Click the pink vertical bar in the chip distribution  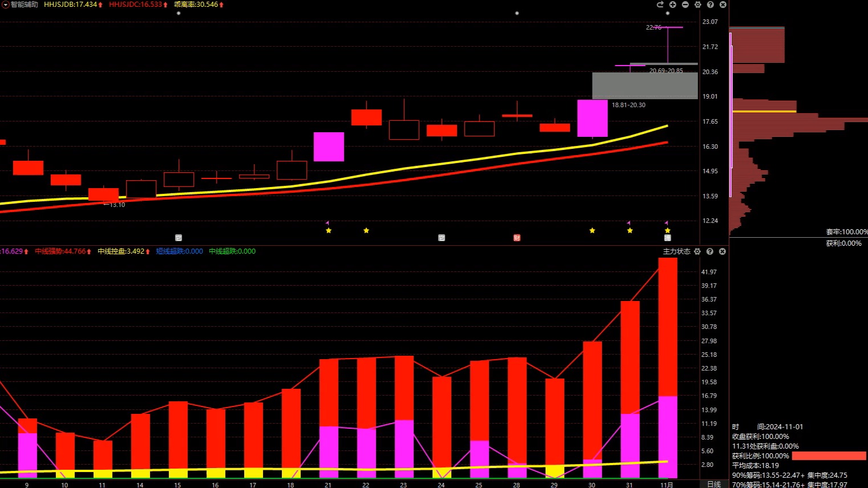(x=731, y=114)
